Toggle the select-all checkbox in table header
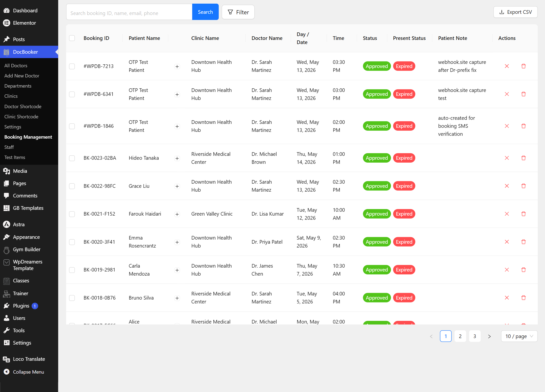This screenshot has width=545, height=392. tap(72, 38)
